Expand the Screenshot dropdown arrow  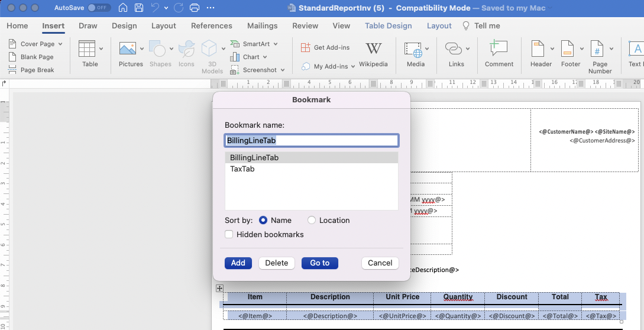point(283,70)
